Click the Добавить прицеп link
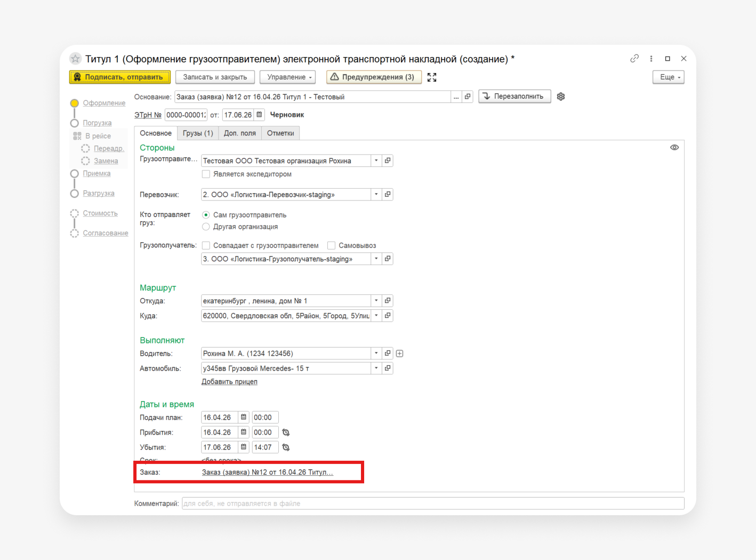The image size is (756, 560). 229,382
